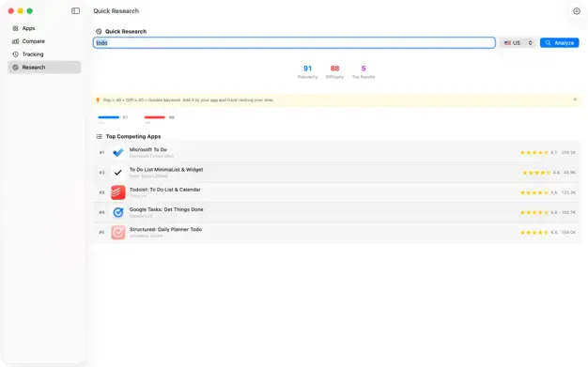This screenshot has width=588, height=367.
Task: Toggle the sidebar panel icon
Action: (75, 11)
